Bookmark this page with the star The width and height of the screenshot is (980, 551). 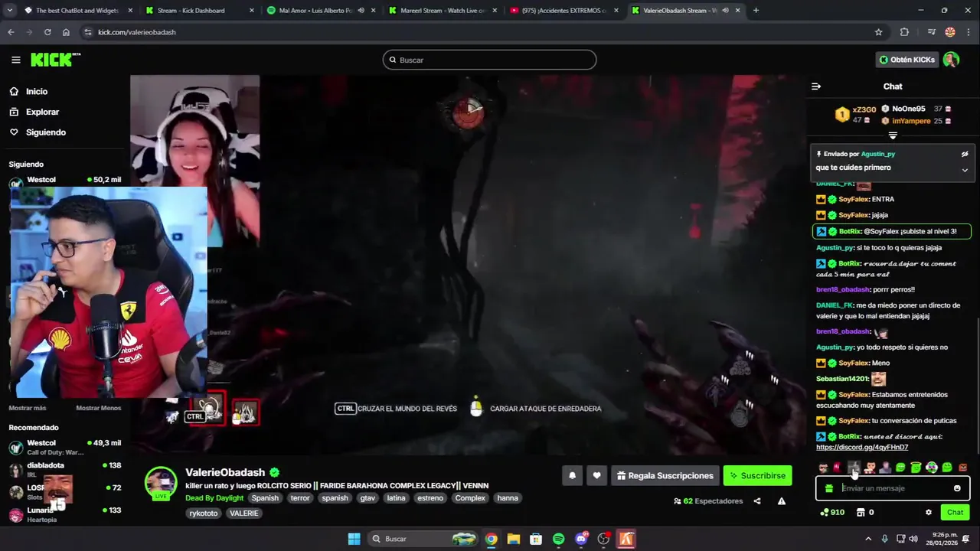coord(878,32)
